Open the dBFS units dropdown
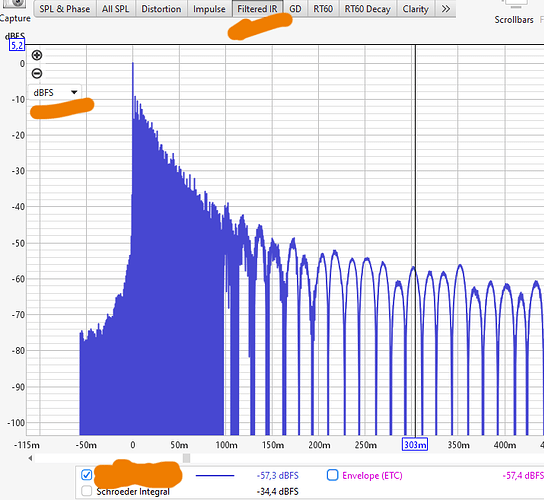 pos(55,93)
